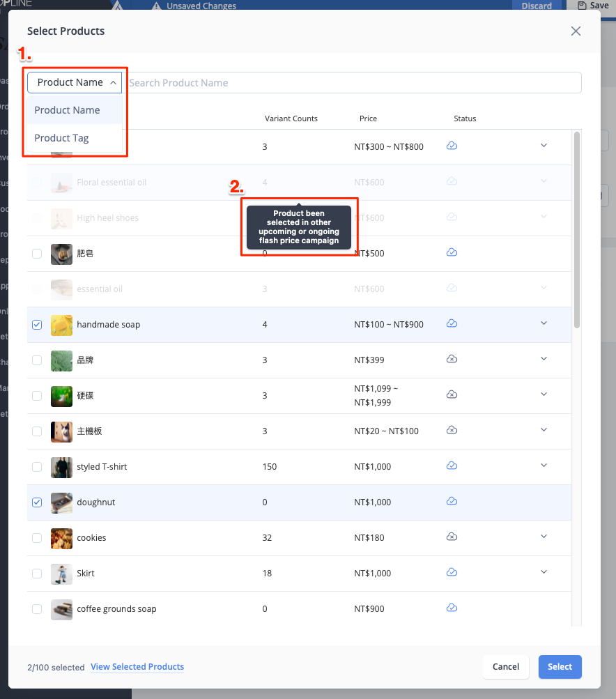
Task: Click Discard in the background page
Action: 537,6
